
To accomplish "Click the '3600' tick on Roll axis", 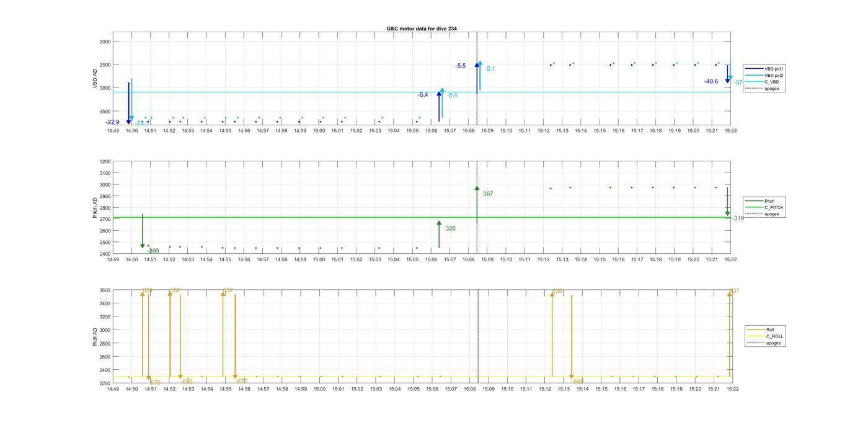I will click(105, 290).
